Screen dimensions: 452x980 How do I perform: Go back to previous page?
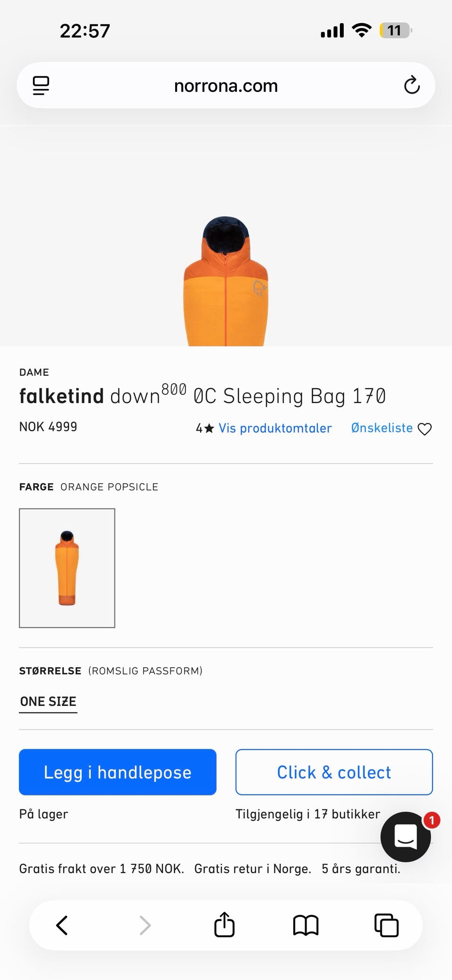tap(62, 925)
